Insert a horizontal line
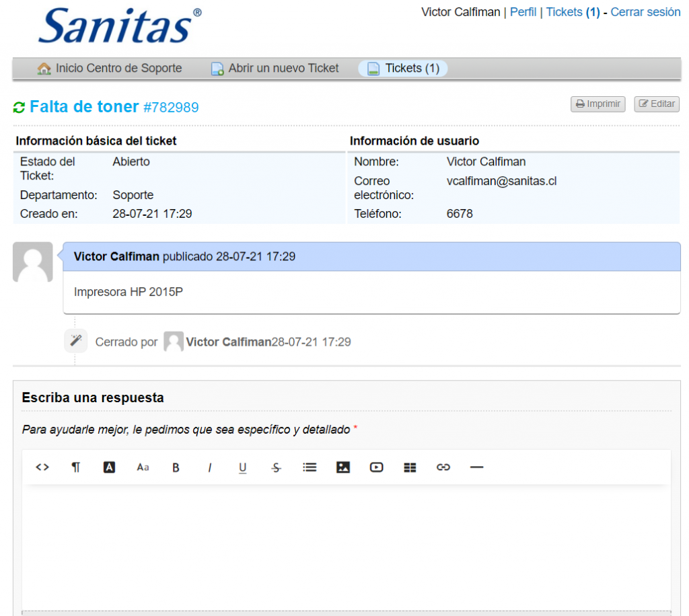 pyautogui.click(x=476, y=467)
